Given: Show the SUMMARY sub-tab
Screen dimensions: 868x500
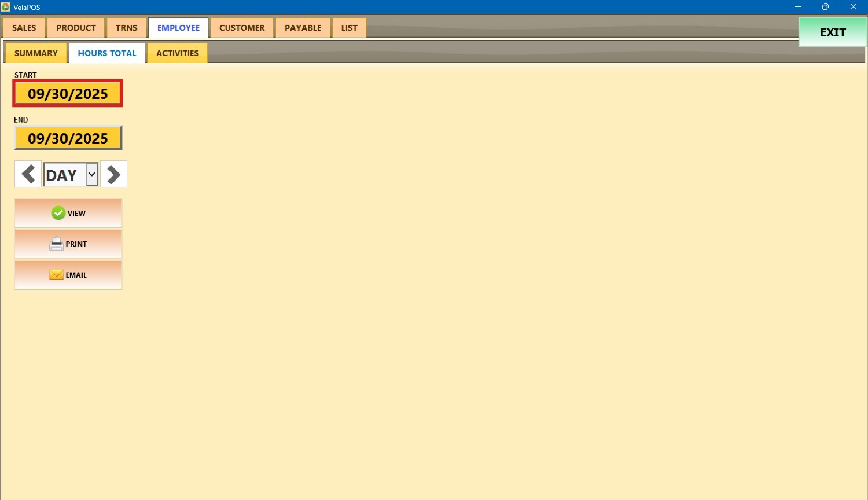Looking at the screenshot, I should [36, 53].
